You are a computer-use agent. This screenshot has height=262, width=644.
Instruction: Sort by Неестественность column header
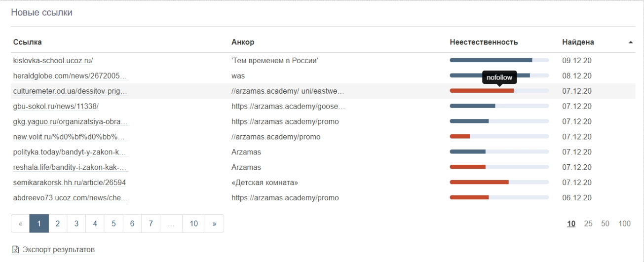coord(484,42)
